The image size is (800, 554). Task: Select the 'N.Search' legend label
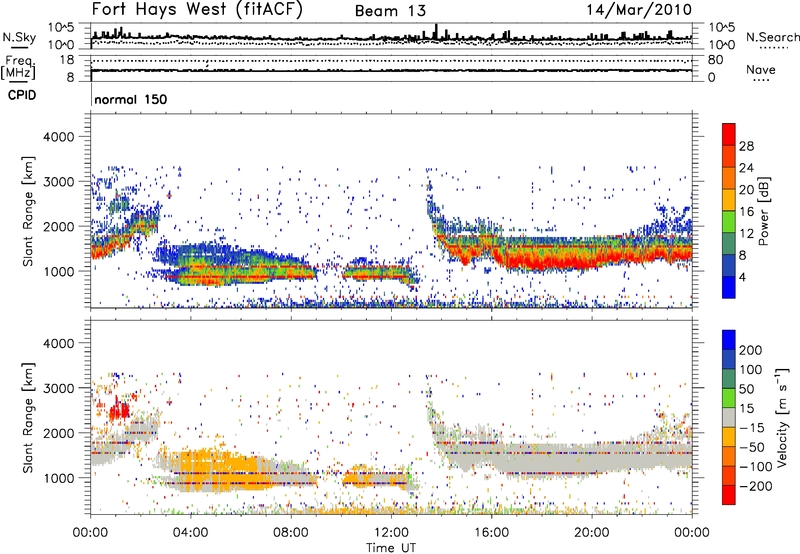(772, 37)
